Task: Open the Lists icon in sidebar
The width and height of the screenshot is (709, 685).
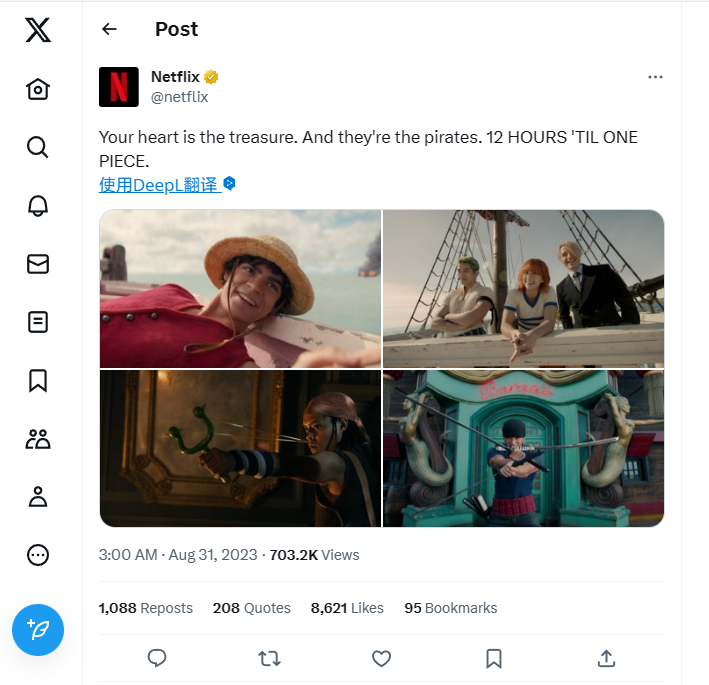Action: click(38, 321)
